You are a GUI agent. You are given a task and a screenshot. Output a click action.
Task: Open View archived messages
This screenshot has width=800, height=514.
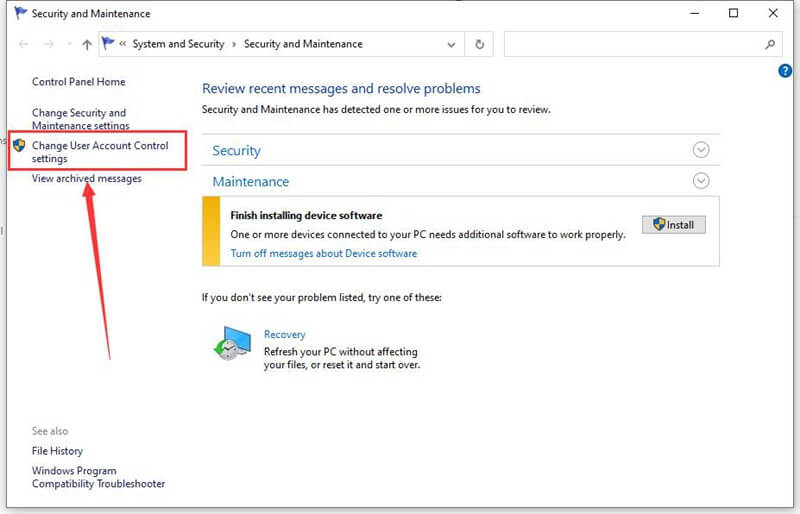coord(87,179)
